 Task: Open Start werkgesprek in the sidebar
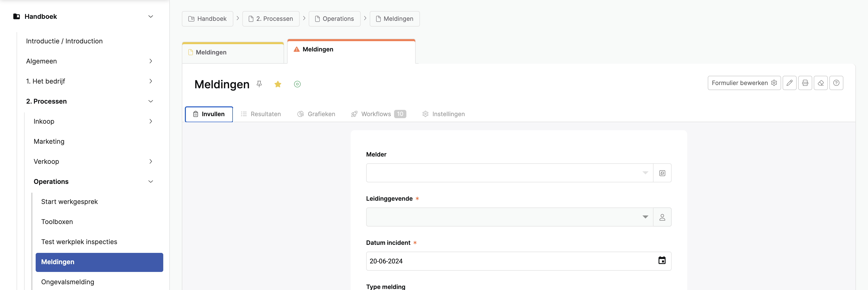tap(69, 202)
